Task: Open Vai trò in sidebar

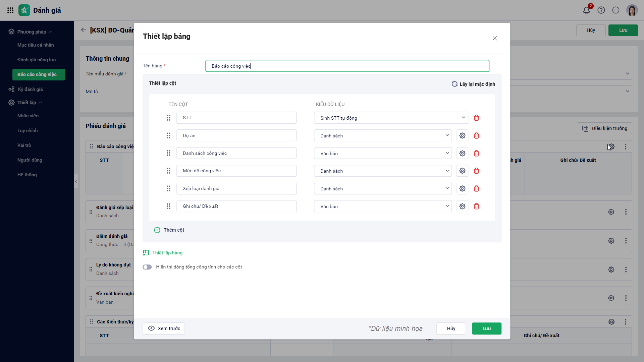Action: (24, 145)
